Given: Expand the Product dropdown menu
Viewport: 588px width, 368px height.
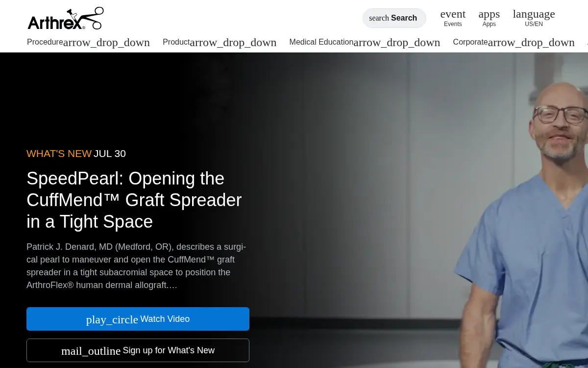Looking at the screenshot, I should pos(220,42).
